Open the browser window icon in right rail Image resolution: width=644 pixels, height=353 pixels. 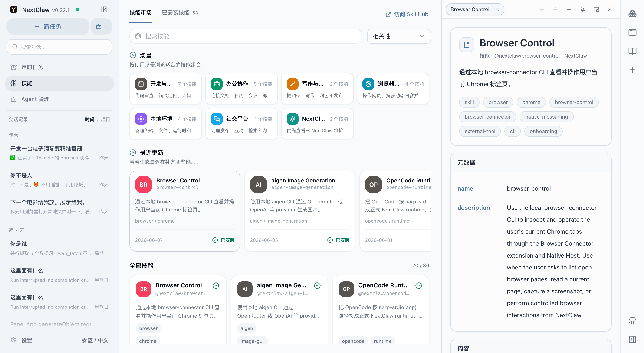632,33
